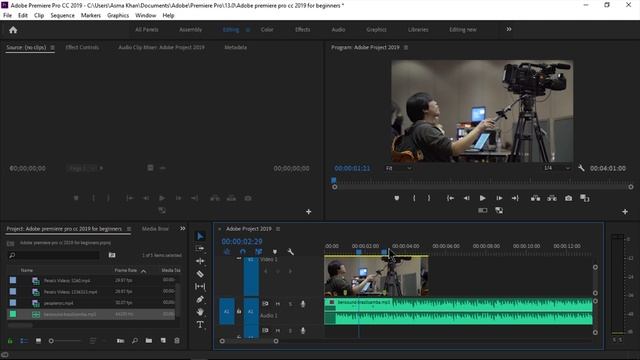Open Program monitor button editor plus
Viewport: 640px width, 360px height.
point(625,211)
